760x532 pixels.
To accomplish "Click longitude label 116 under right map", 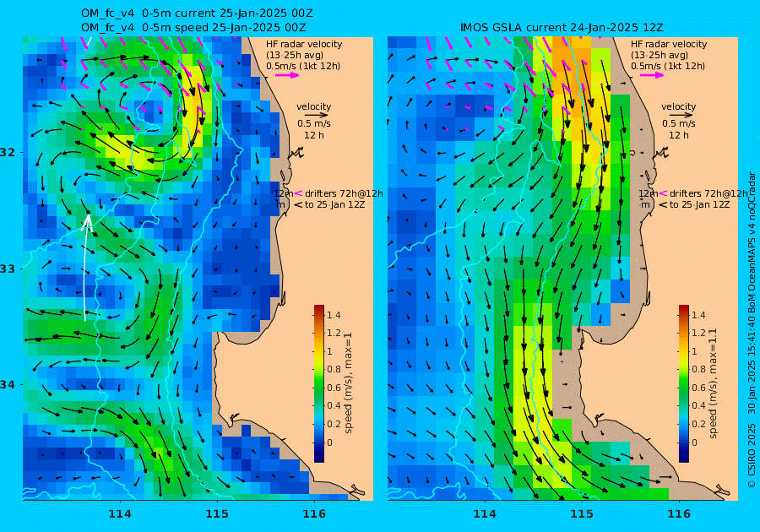I will [679, 514].
